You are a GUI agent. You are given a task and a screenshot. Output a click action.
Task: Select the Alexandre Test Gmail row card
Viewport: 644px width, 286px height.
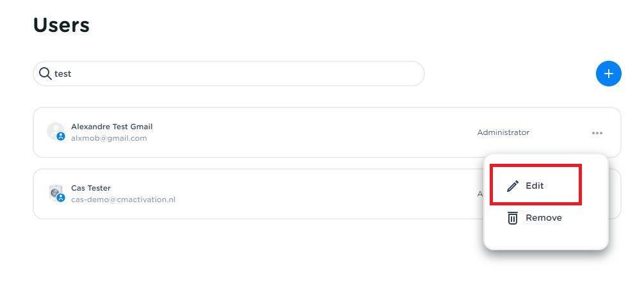[288, 132]
